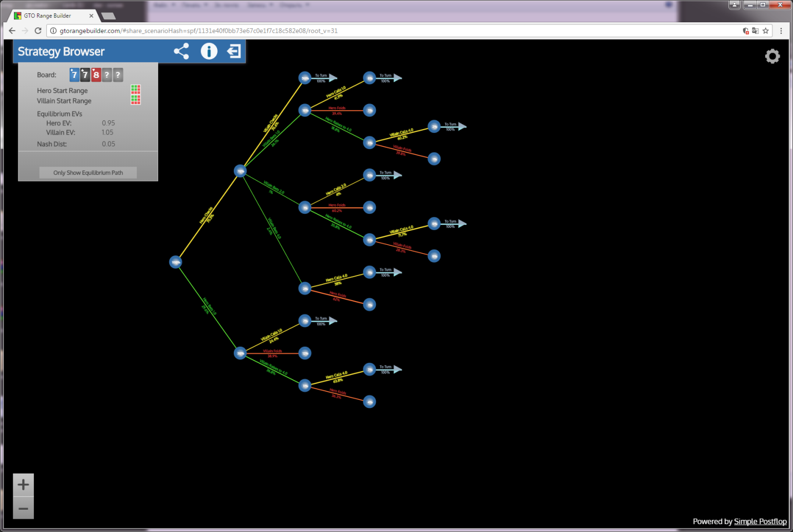Click the exit arrow icon in header
The image size is (793, 532).
pos(234,52)
